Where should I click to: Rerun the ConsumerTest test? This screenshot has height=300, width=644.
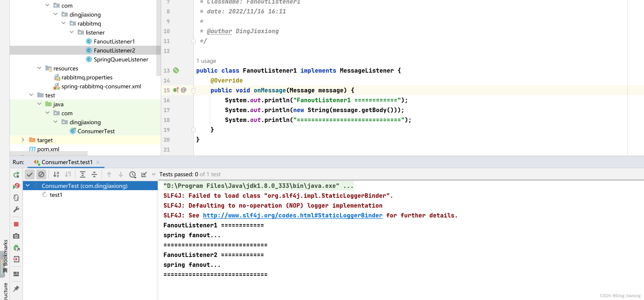point(16,175)
